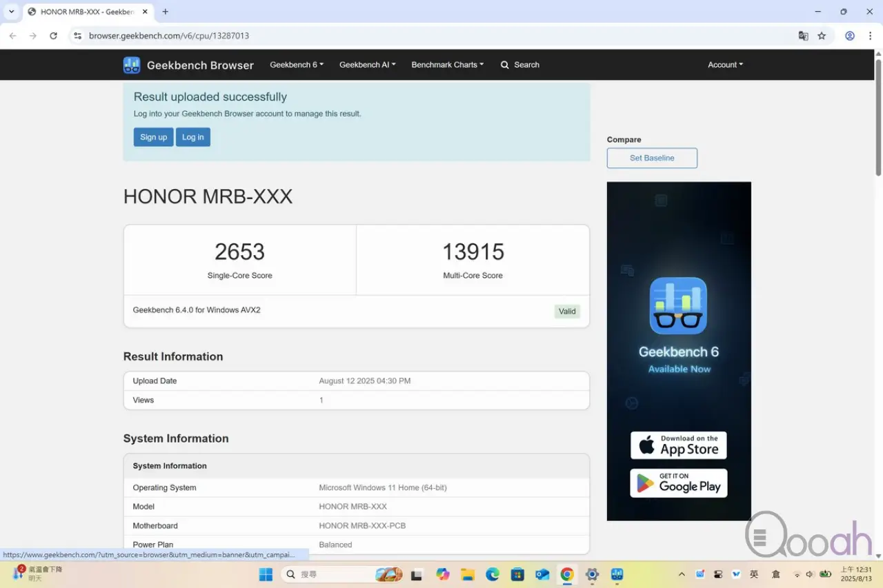883x588 pixels.
Task: Click the Motherboard value HONOR MRB-XXX-PCB
Action: pyautogui.click(x=362, y=525)
